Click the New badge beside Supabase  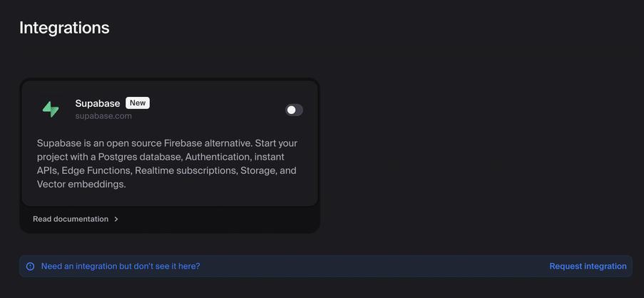(138, 103)
